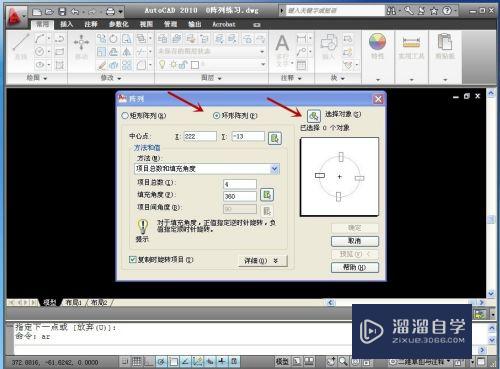Click the New file quick access icon

click(x=36, y=12)
